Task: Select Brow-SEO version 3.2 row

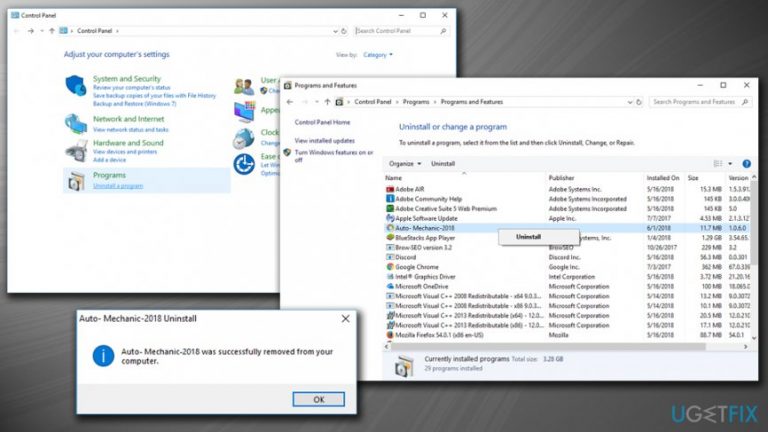Action: point(567,247)
